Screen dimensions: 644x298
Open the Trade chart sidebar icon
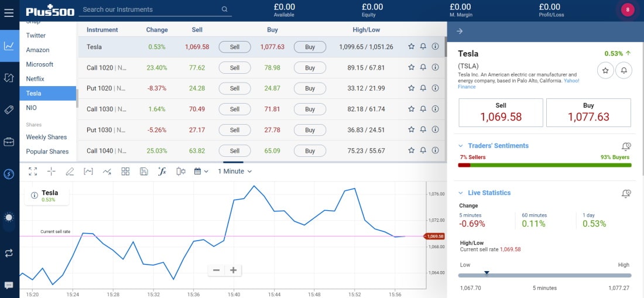click(x=9, y=46)
